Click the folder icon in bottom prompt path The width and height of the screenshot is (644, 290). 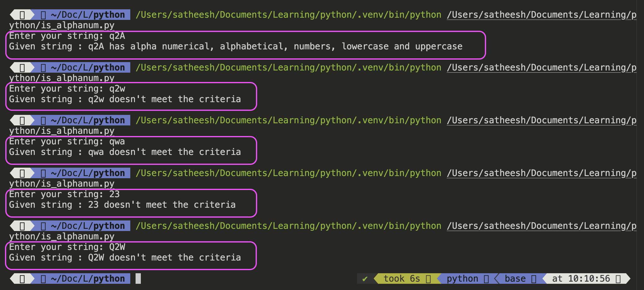(x=43, y=279)
